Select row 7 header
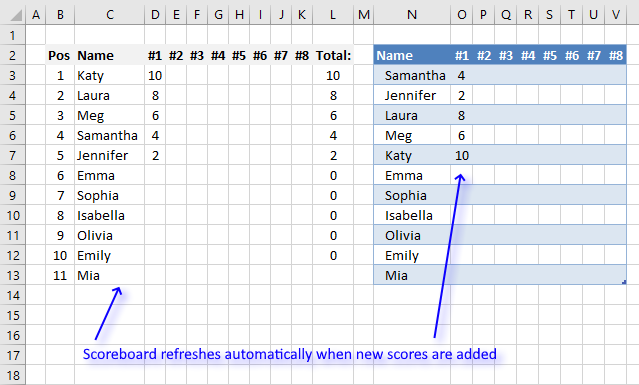Screen dimensions: 639x385 pyautogui.click(x=13, y=156)
